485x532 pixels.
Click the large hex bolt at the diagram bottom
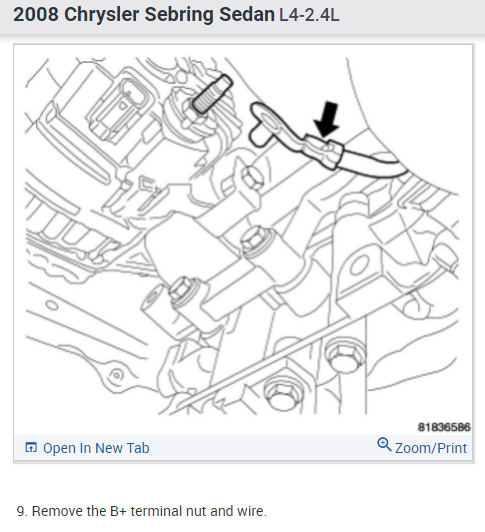pyautogui.click(x=282, y=395)
